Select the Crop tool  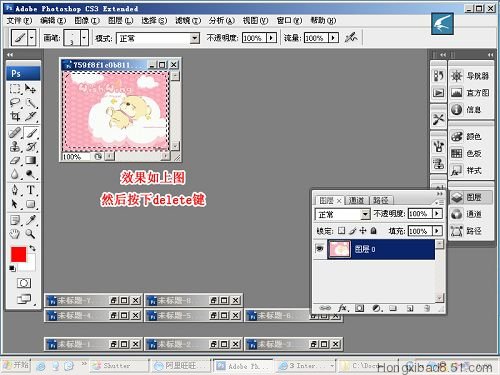pyautogui.click(x=15, y=116)
